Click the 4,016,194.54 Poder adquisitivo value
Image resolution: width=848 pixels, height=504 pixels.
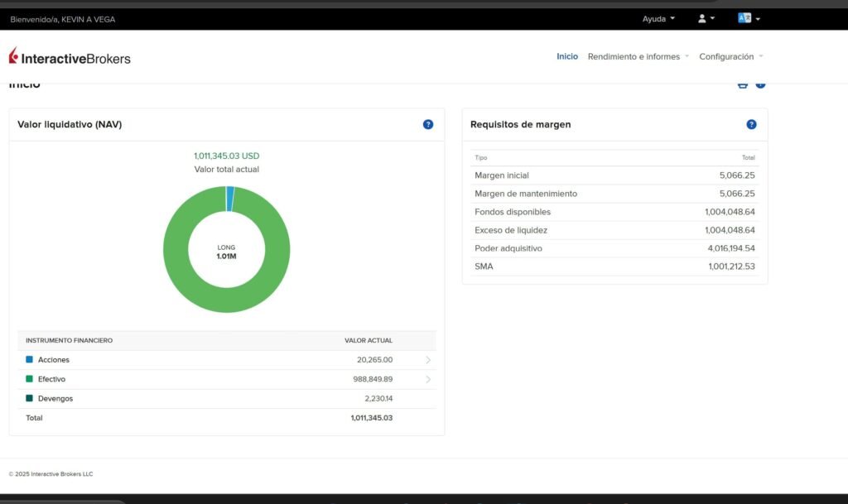[x=731, y=248]
